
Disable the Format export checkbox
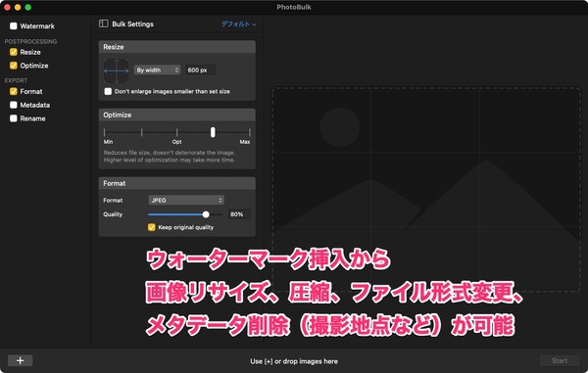[x=14, y=91]
